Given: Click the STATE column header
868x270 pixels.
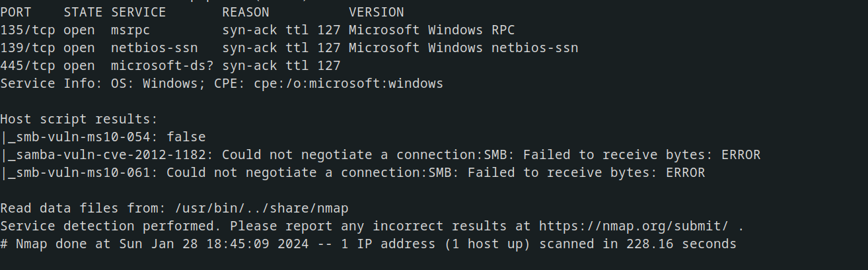Looking at the screenshot, I should (x=83, y=12).
